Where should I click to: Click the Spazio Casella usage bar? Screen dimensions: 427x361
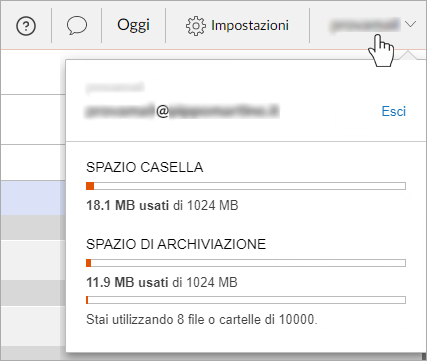(x=246, y=186)
